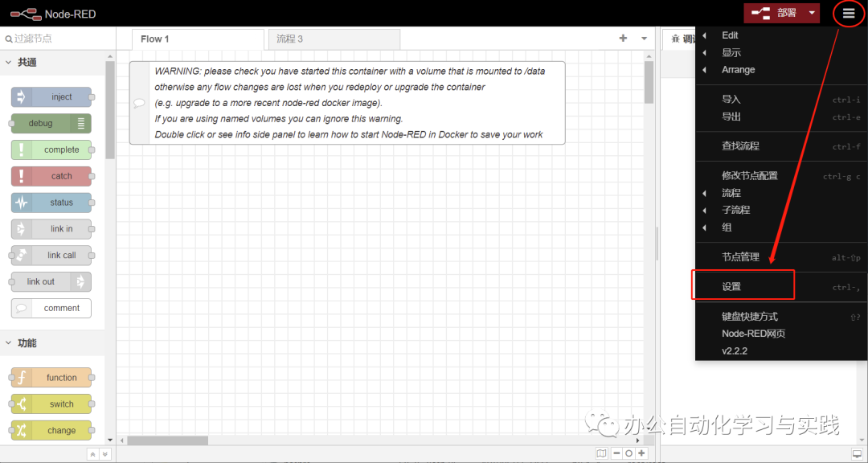Select the status node in palette

point(51,203)
